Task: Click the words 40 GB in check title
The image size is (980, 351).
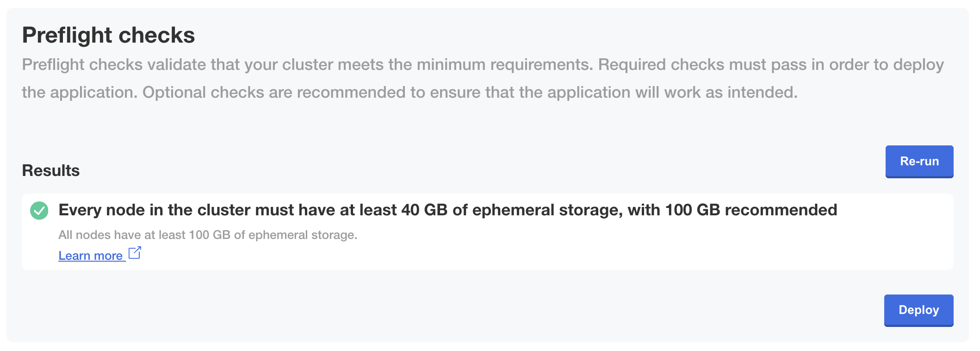Action: tap(424, 210)
